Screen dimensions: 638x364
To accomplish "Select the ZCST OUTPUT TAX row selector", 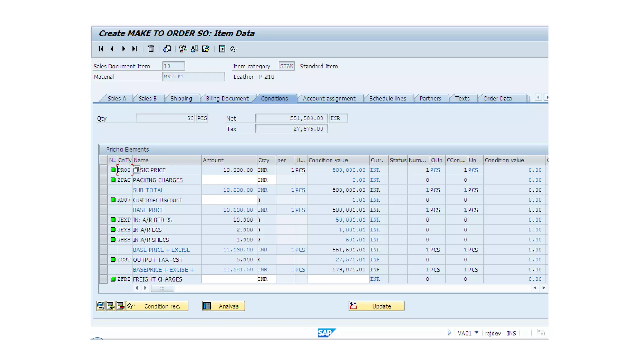I will coord(103,260).
